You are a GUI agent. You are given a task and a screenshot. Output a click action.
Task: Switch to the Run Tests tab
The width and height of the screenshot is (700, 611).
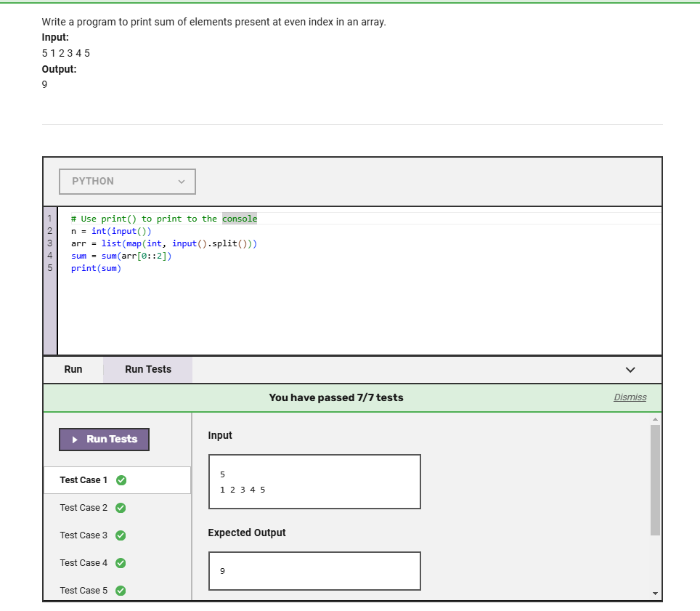147,369
